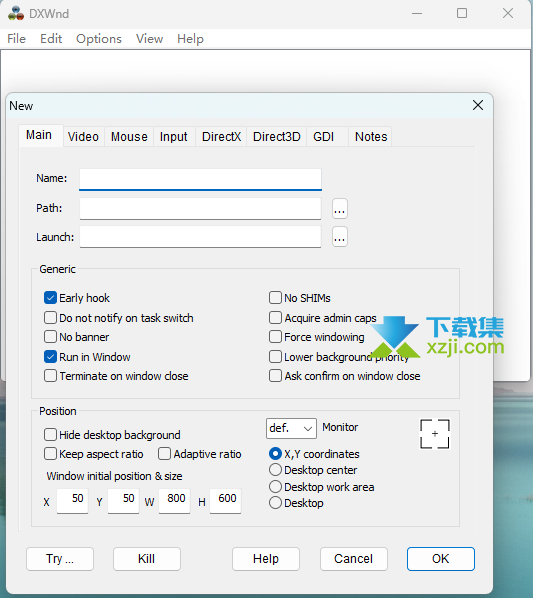Enable Lower background priority
533x598 pixels.
(x=275, y=357)
